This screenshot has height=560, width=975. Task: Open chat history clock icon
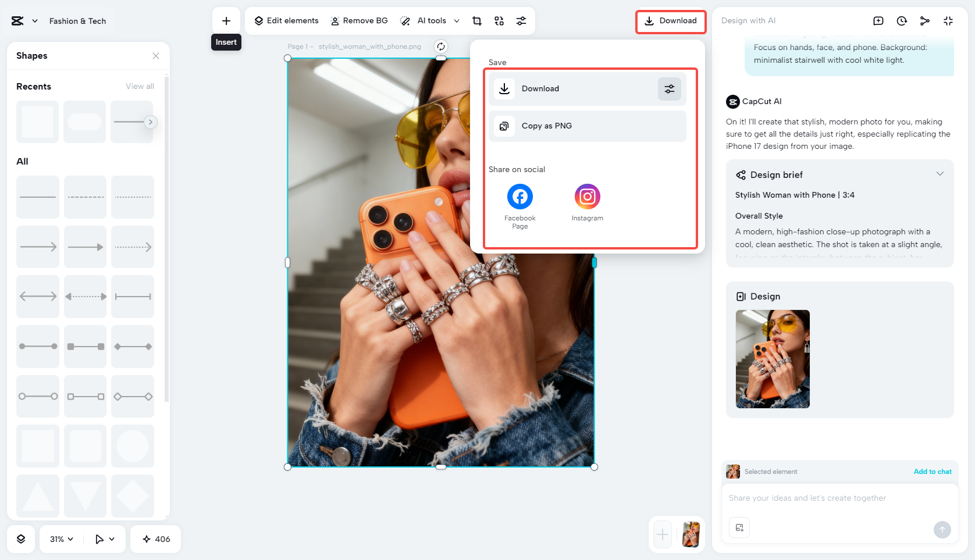tap(902, 21)
